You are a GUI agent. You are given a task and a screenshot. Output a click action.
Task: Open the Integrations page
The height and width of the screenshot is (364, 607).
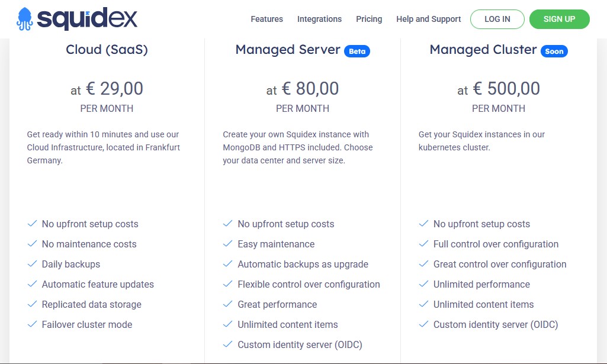pos(319,19)
